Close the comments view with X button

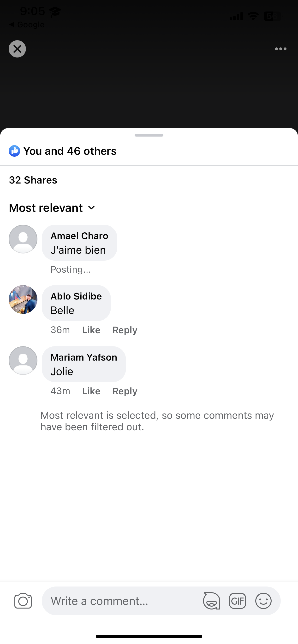pos(17,49)
